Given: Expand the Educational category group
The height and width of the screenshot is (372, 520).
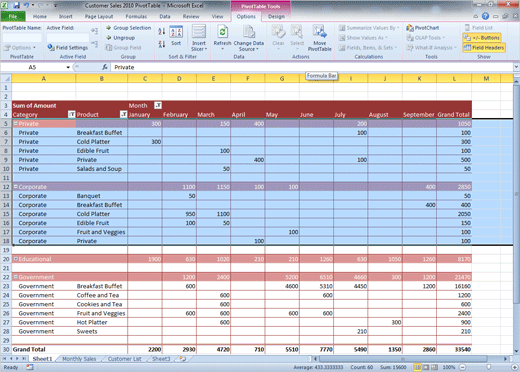Looking at the screenshot, I should point(15,259).
